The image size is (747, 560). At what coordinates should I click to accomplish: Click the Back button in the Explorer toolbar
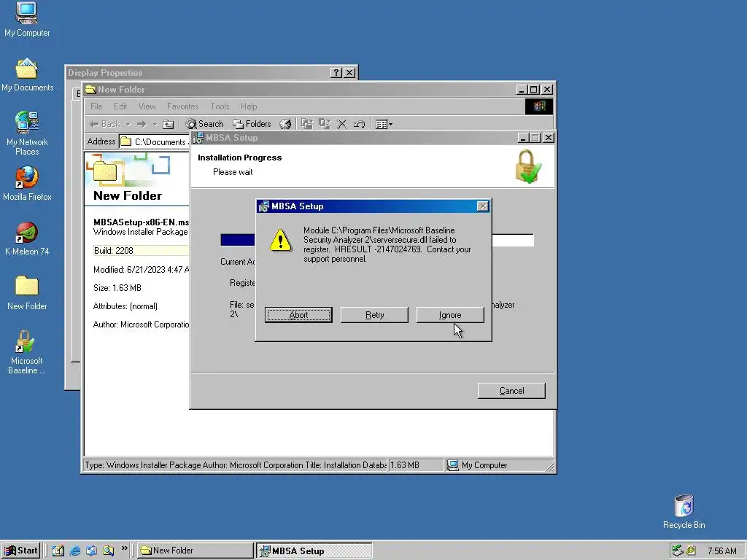105,124
